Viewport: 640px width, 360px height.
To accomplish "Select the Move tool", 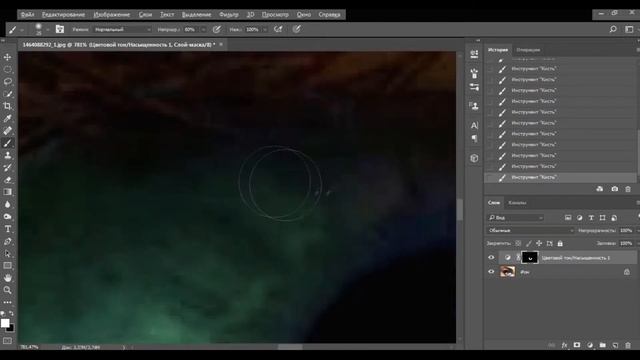I will (x=7, y=57).
